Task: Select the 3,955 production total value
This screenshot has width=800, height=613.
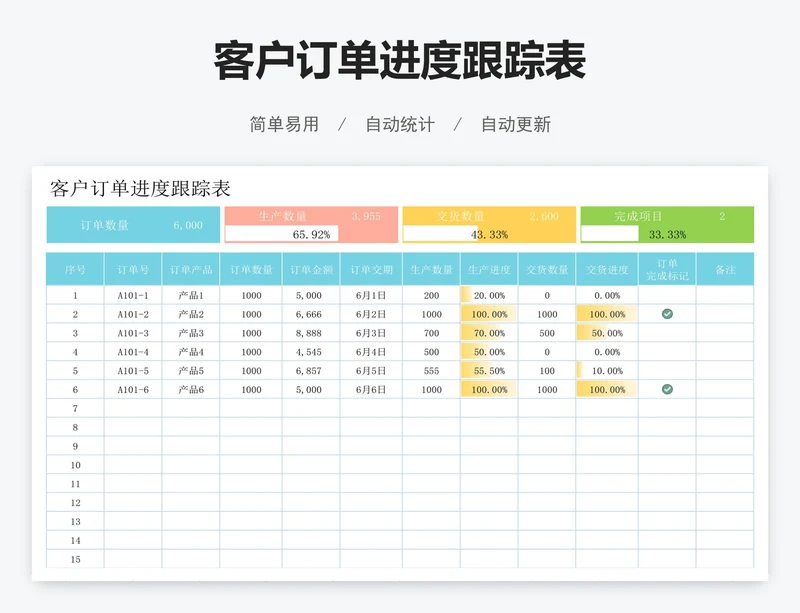Action: click(366, 216)
